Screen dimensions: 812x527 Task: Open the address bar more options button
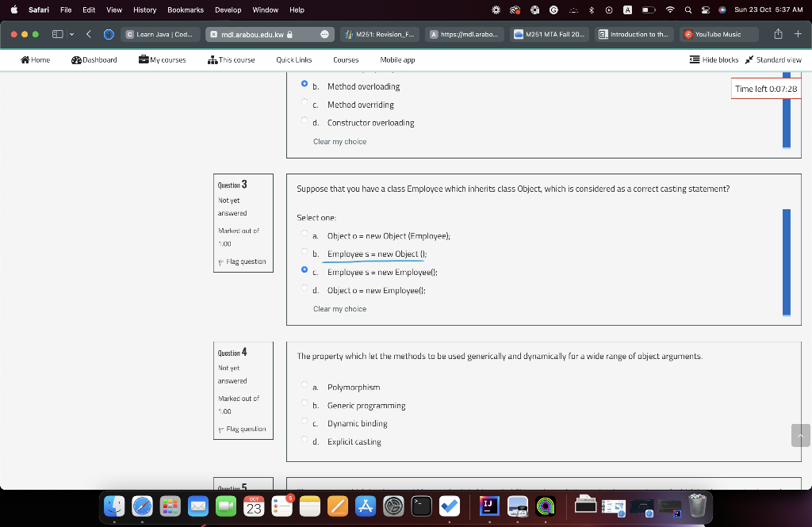pos(324,34)
